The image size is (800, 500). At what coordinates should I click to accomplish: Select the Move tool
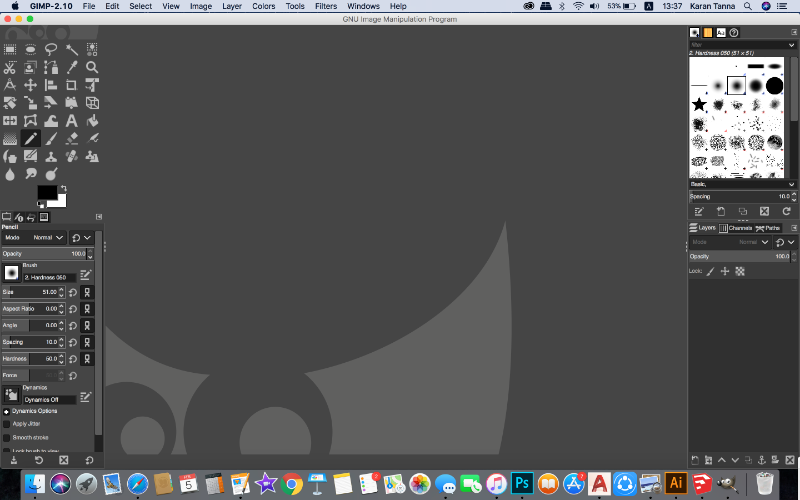tap(31, 85)
